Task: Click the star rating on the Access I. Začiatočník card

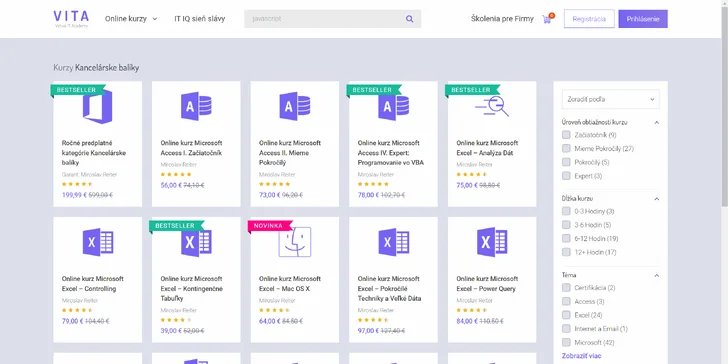Action: coord(176,175)
